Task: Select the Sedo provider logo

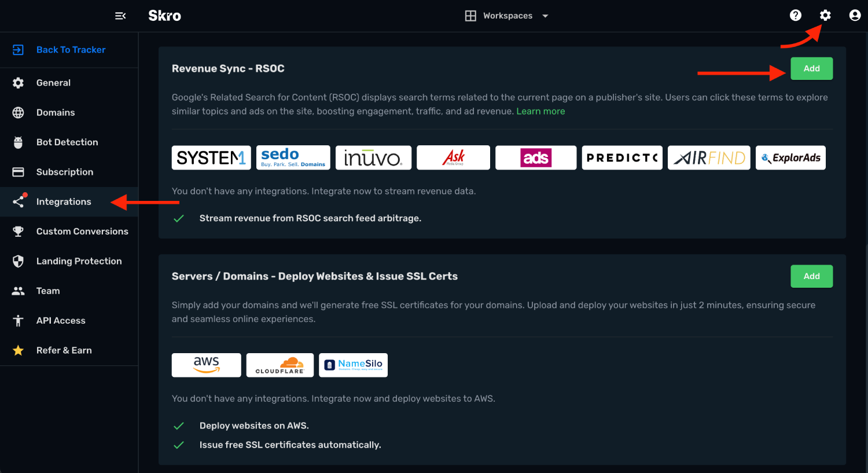Action: click(293, 157)
